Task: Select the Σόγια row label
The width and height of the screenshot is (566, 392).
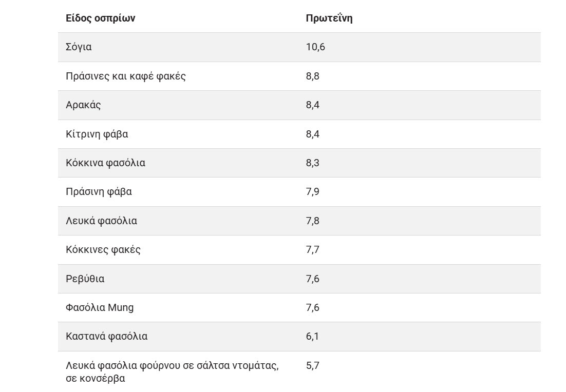Action: click(x=79, y=47)
